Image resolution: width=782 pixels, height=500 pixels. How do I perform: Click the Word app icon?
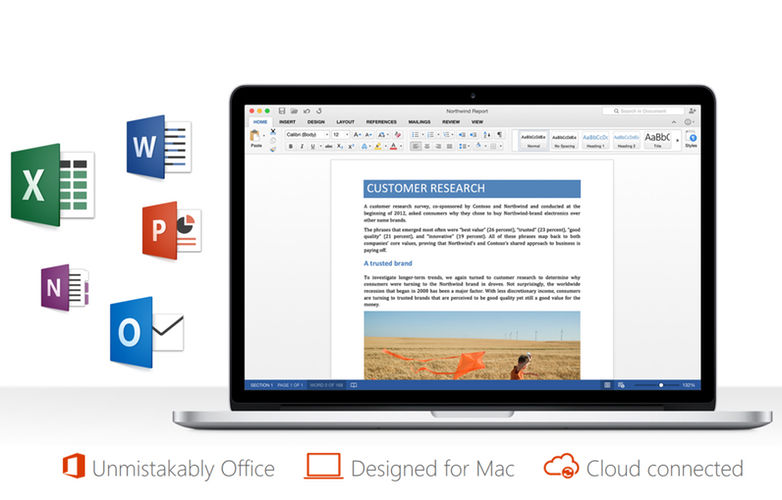[159, 147]
